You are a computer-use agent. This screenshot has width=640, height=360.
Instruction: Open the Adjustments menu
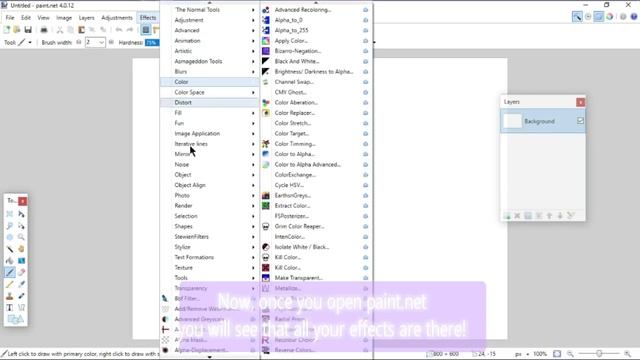(x=117, y=18)
